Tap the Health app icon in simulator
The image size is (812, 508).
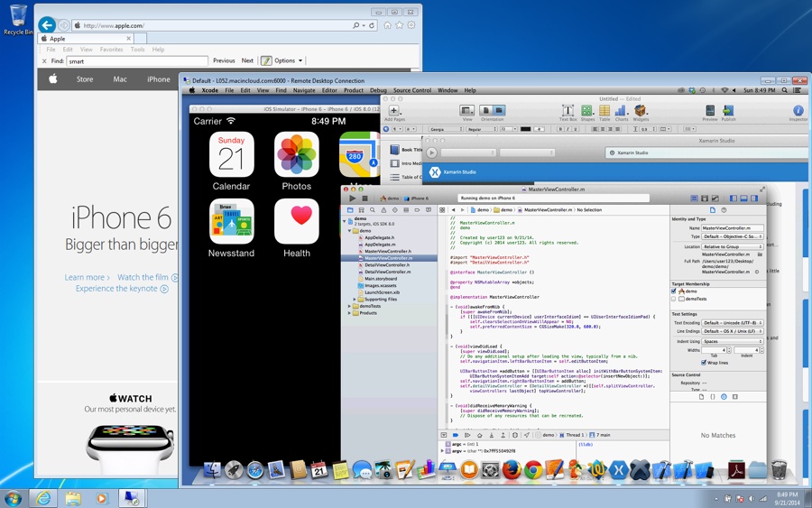click(x=297, y=221)
